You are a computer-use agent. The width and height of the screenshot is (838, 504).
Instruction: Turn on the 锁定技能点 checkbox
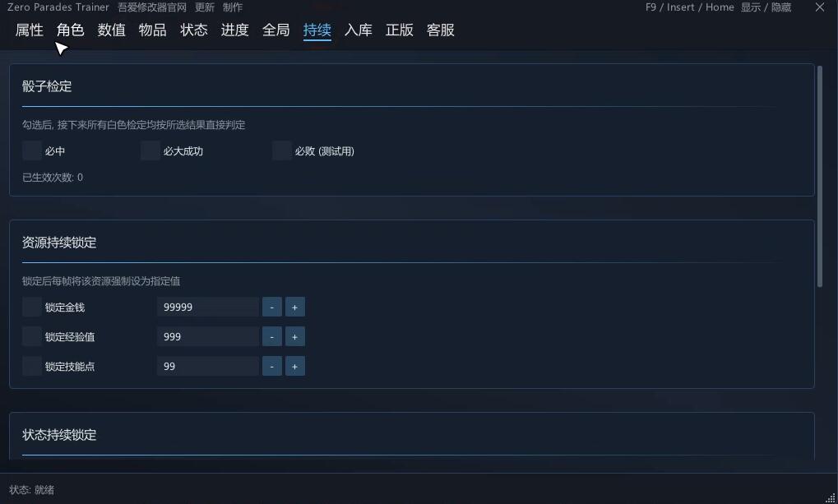point(32,366)
